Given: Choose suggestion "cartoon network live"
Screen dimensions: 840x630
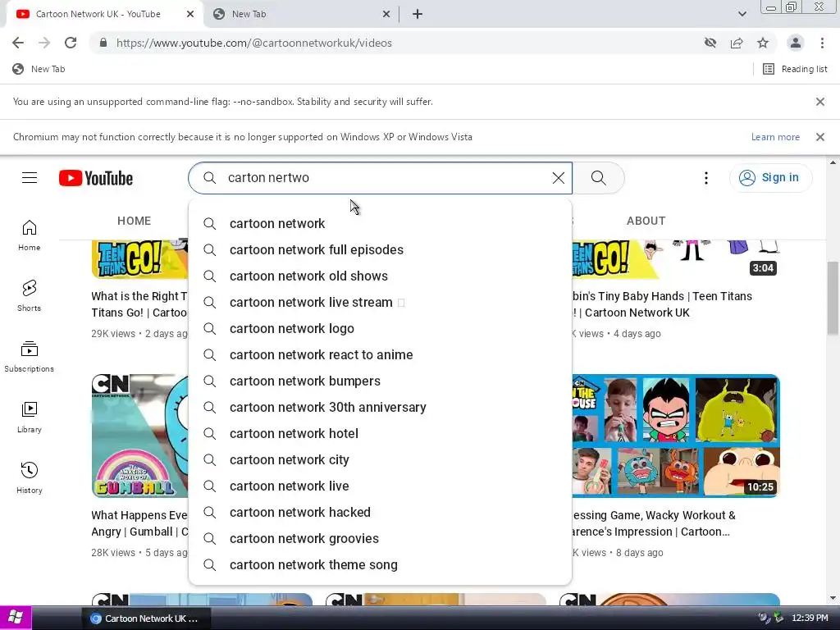Looking at the screenshot, I should pos(380,486).
